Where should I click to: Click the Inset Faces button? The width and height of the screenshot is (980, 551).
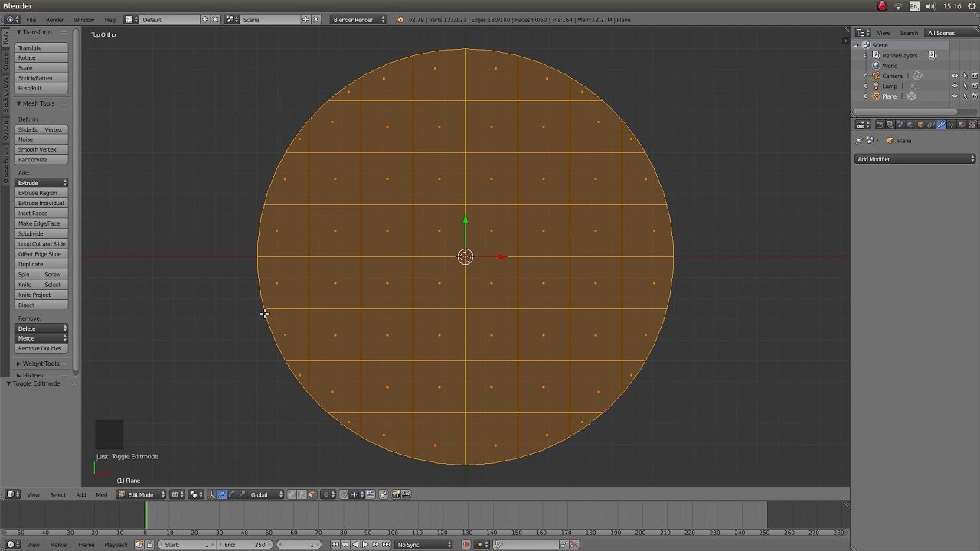click(x=42, y=213)
